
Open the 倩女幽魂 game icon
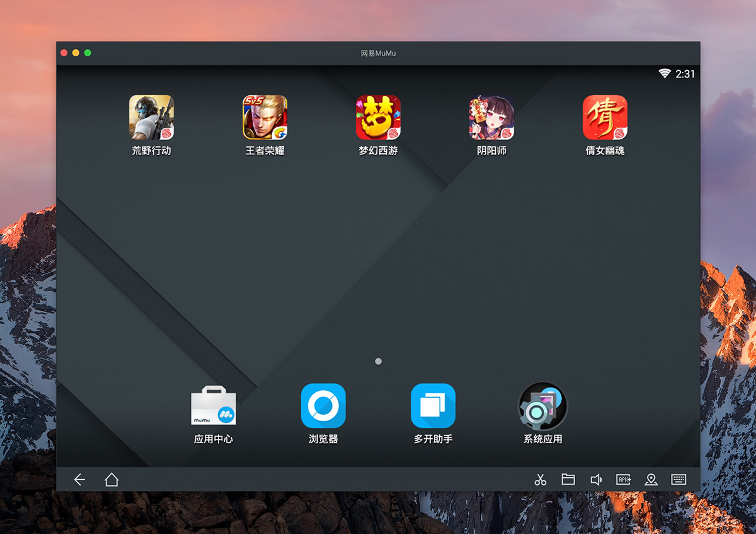point(605,117)
